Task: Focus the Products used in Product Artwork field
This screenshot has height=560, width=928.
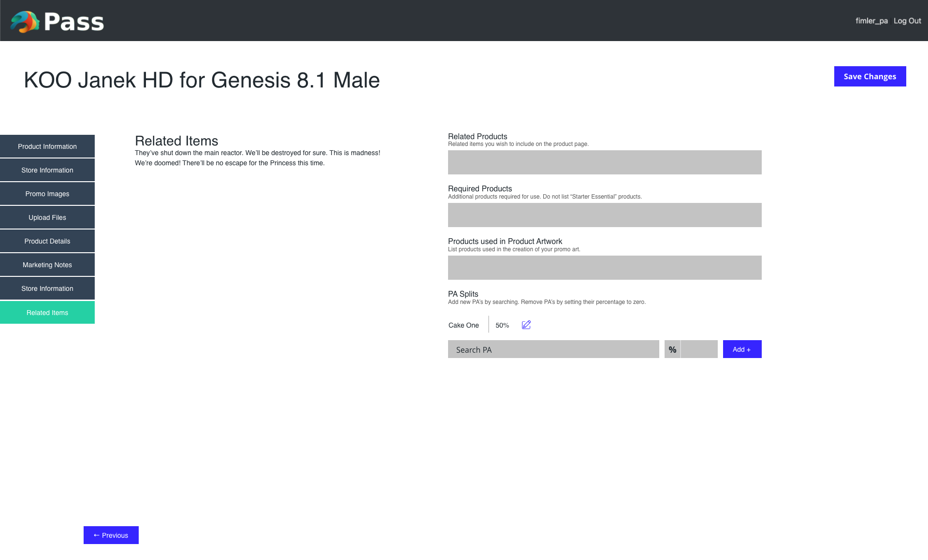Action: (605, 268)
